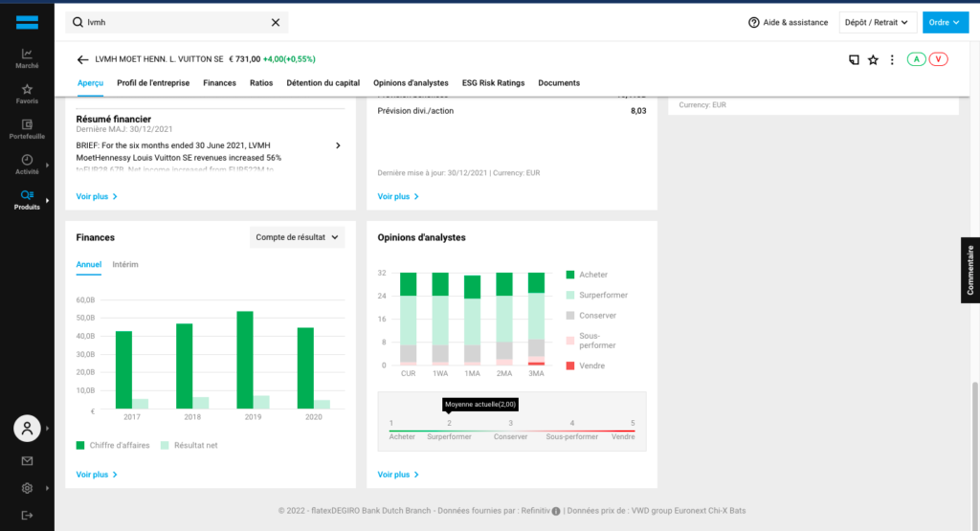Click Voir plus under Opinions d'analystes
Viewport: 980px width, 531px height.
coord(398,475)
